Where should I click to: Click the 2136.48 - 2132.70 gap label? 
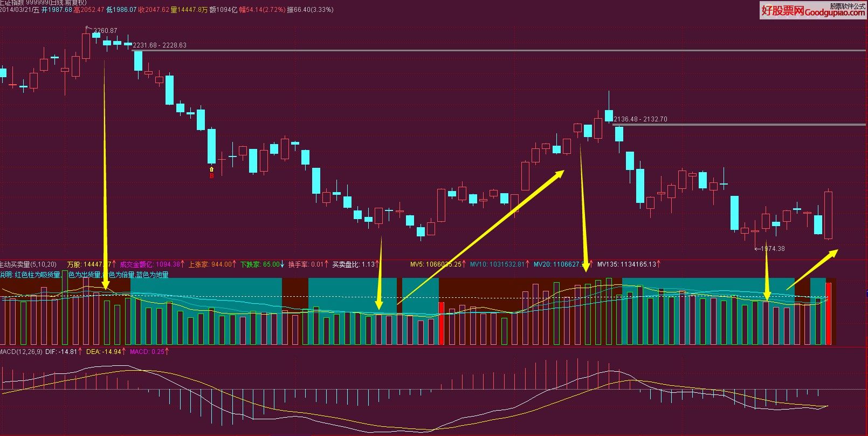[640, 119]
